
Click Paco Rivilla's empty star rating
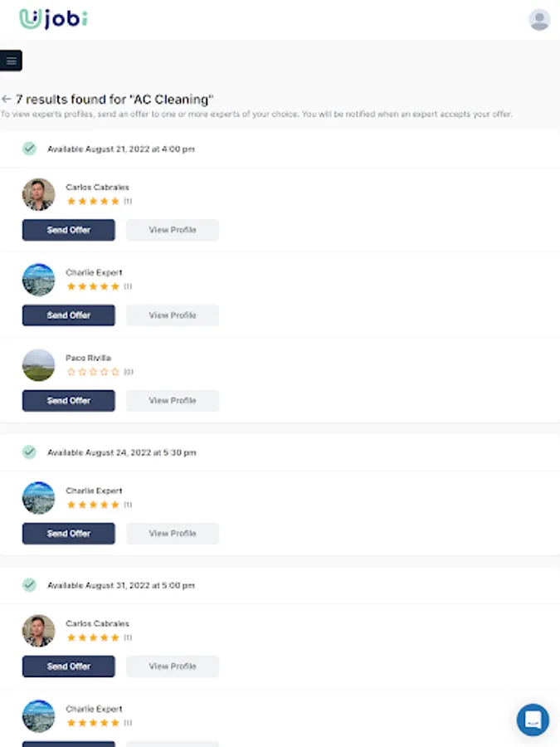[x=93, y=372]
